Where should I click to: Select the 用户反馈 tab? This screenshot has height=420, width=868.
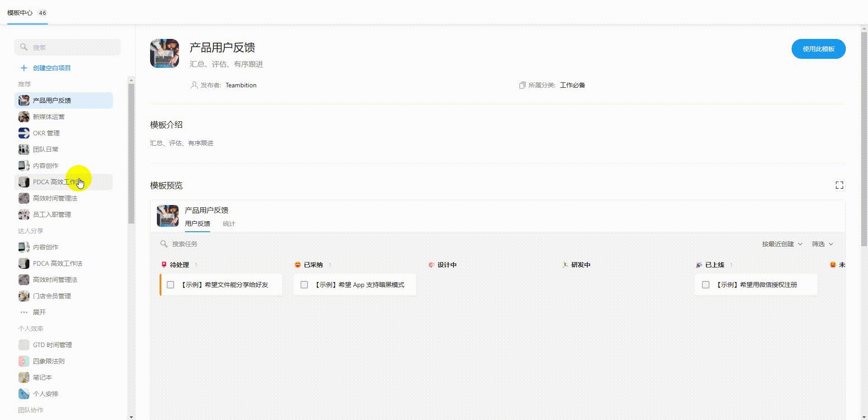[197, 224]
